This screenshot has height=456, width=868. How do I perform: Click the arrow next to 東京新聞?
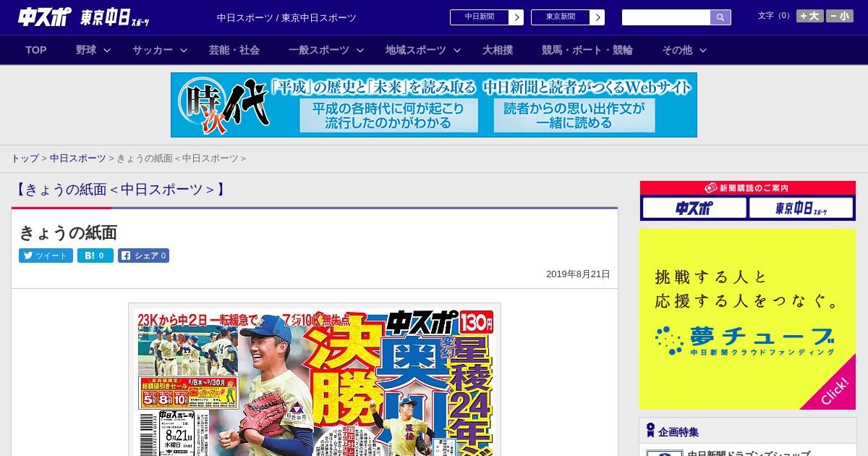(597, 17)
